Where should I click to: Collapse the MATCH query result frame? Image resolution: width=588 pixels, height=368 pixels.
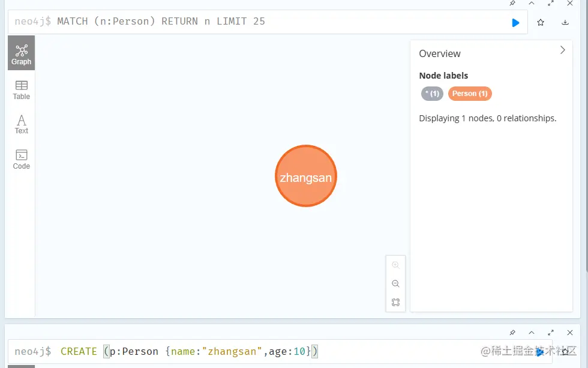(x=532, y=4)
